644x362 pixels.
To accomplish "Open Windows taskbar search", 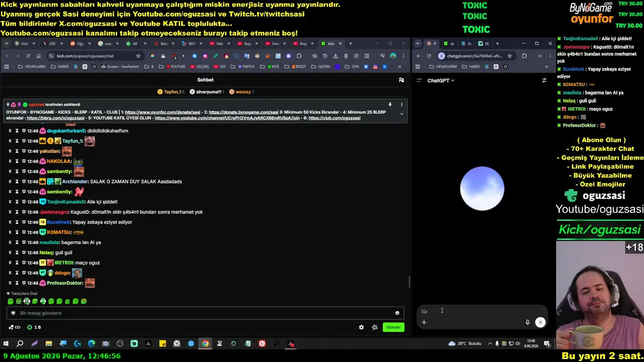I will tap(20, 344).
